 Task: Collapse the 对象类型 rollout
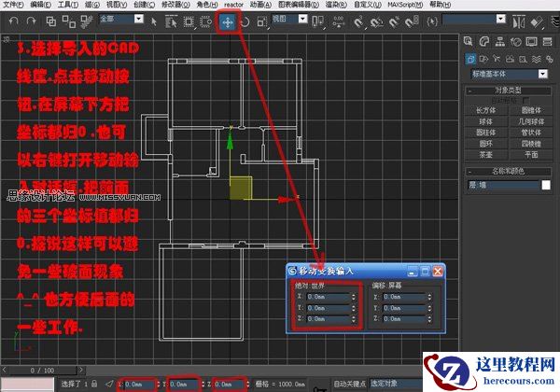pyautogui.click(x=508, y=91)
